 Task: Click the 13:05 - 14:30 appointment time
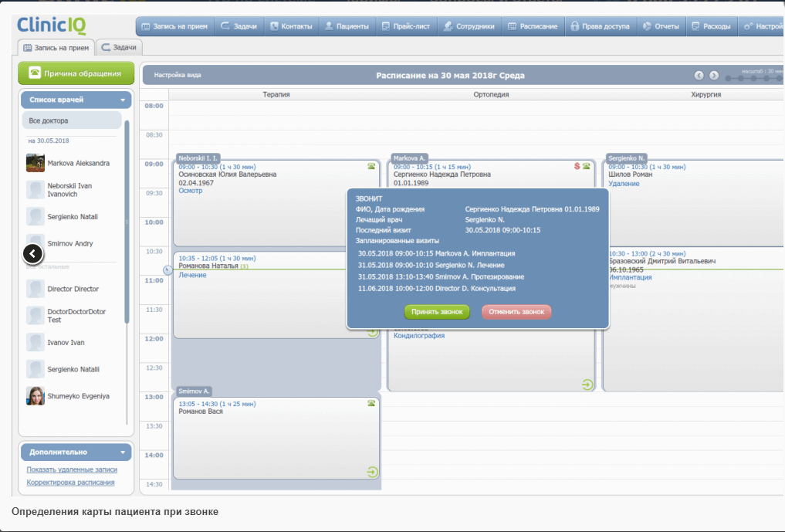coord(217,404)
